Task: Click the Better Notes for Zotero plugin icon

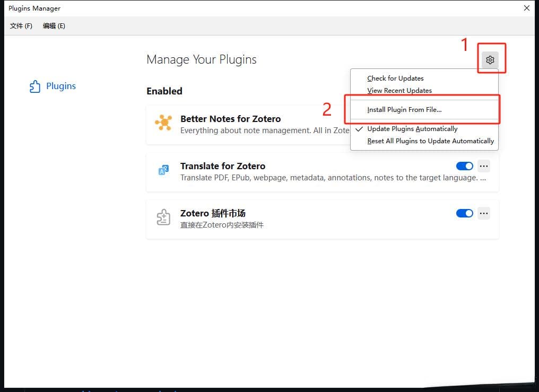Action: [x=163, y=123]
